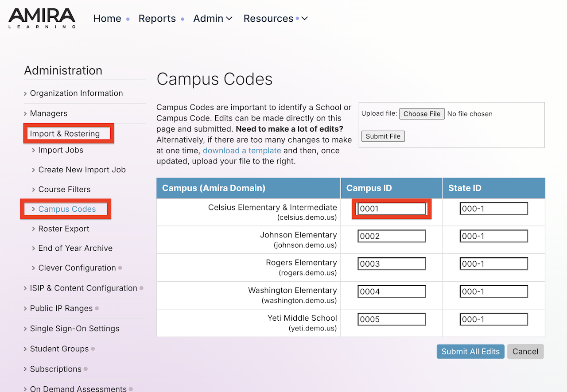Image resolution: width=567 pixels, height=392 pixels.
Task: Open the Reports menu
Action: coord(157,18)
